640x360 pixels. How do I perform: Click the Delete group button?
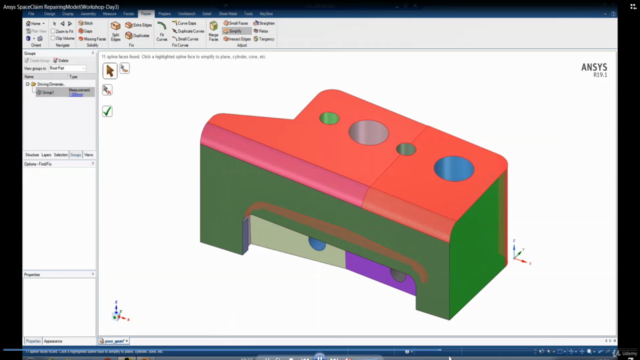tap(61, 60)
